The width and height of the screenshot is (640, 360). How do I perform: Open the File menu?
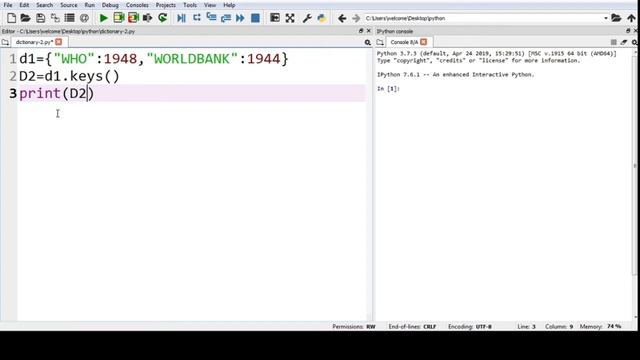coord(8,5)
